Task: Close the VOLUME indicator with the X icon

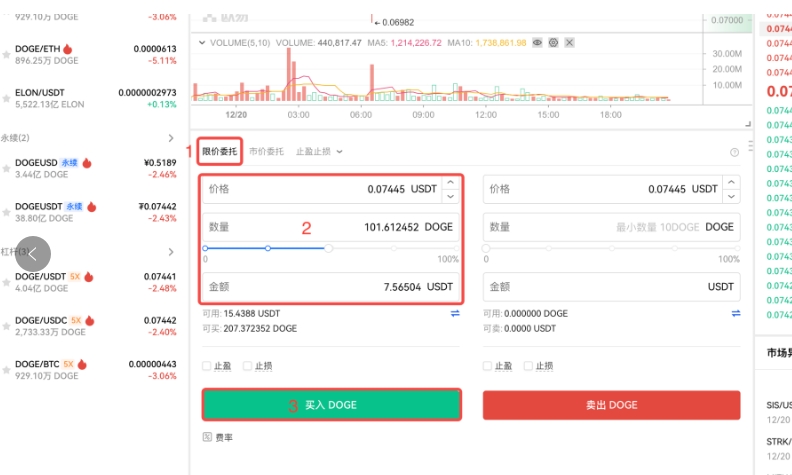Action: coord(569,42)
